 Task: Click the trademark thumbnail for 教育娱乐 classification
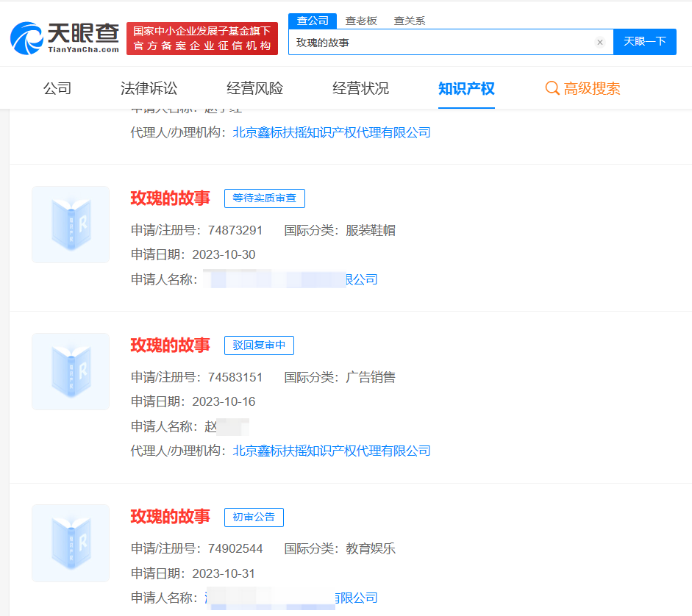click(x=70, y=543)
